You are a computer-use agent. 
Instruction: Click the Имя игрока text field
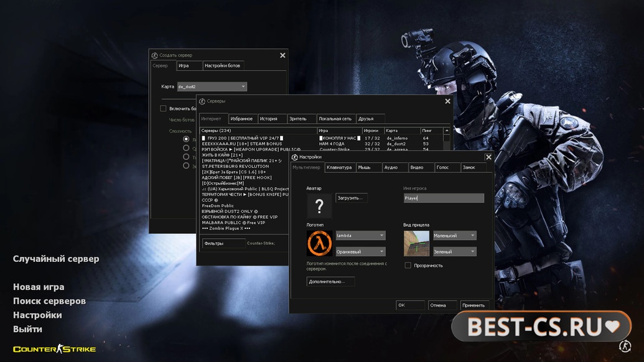pyautogui.click(x=444, y=198)
